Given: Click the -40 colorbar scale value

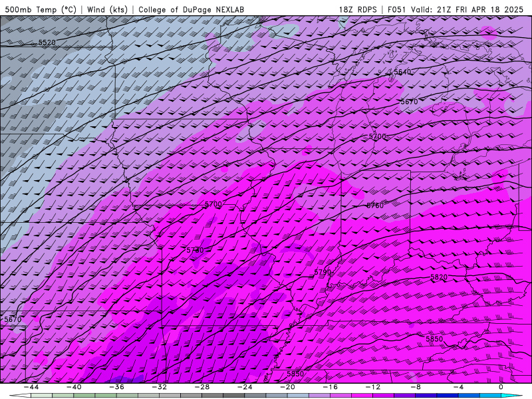Looking at the screenshot, I should (x=74, y=387).
